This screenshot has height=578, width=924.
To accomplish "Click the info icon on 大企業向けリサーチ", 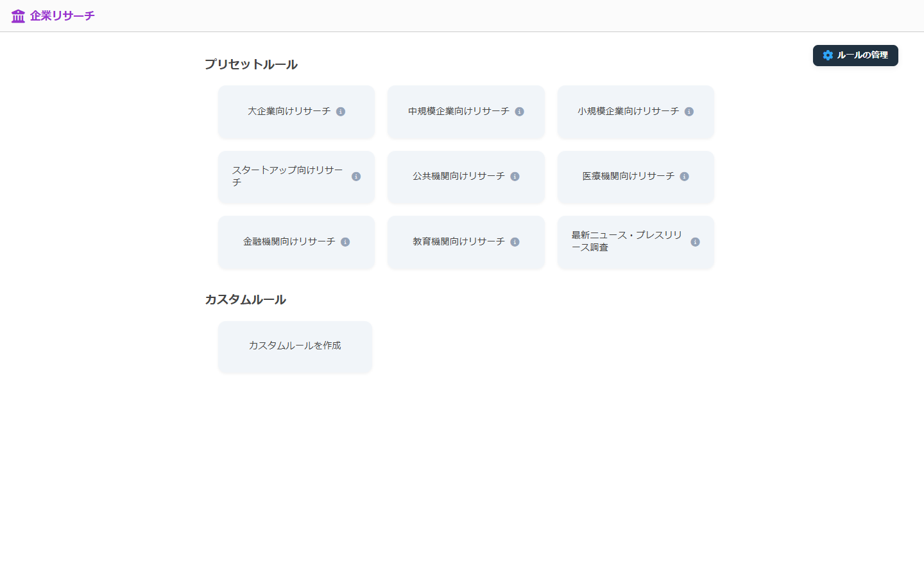I will point(342,111).
